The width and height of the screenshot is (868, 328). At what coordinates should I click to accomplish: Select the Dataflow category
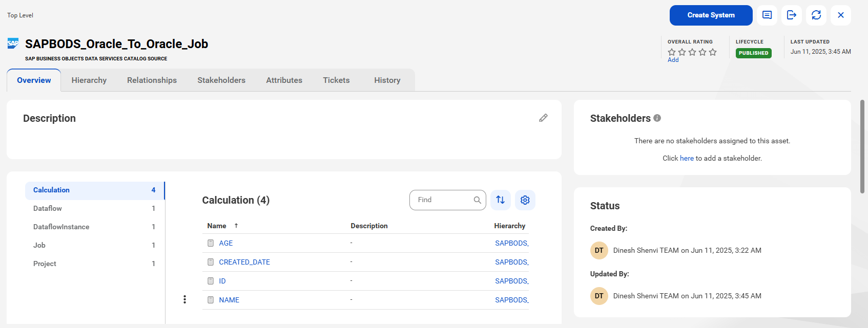(94, 209)
